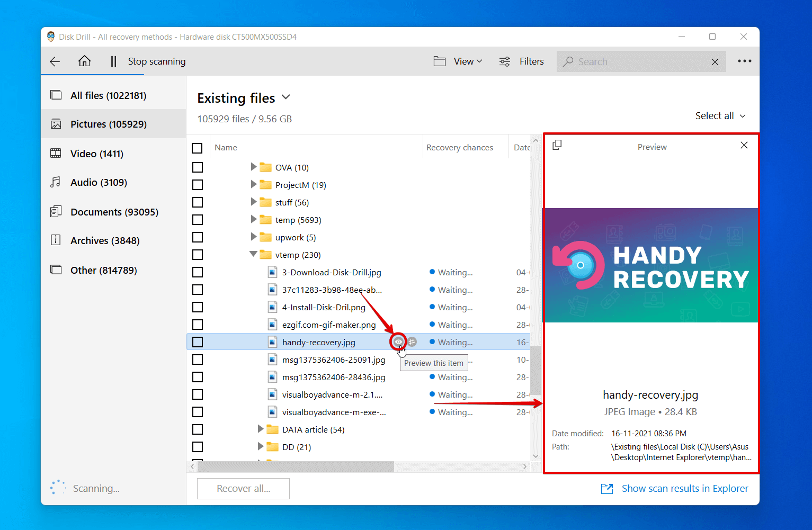Click the View folder icon
This screenshot has width=812, height=530.
(440, 61)
